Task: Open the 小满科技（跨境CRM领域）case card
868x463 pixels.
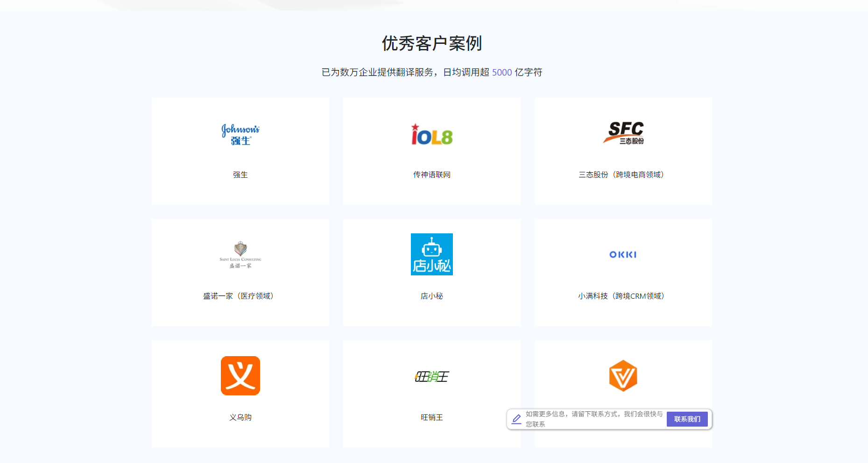Action: (x=623, y=273)
